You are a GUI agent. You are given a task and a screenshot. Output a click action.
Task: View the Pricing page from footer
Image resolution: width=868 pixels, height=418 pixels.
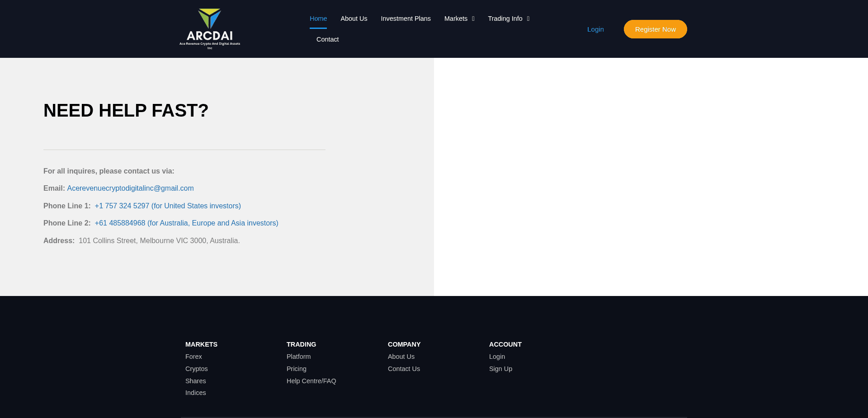pos(296,369)
